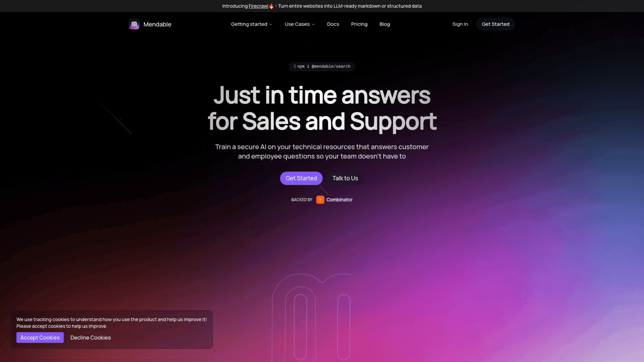Expand the Getting started dropdown chevron
Screen dimensions: 644x362
tap(271, 25)
